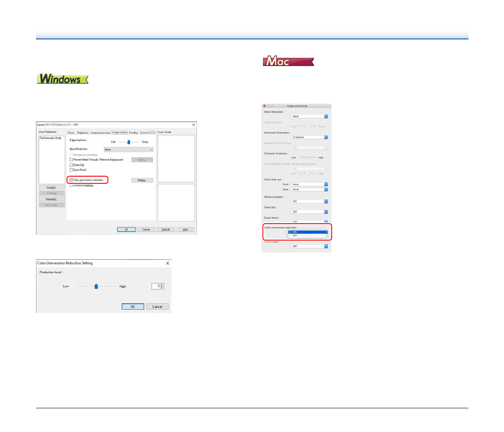Image resolution: width=504 pixels, height=432 pixels.
Task: Click the Reduction level slider handle
Action: pyautogui.click(x=96, y=286)
